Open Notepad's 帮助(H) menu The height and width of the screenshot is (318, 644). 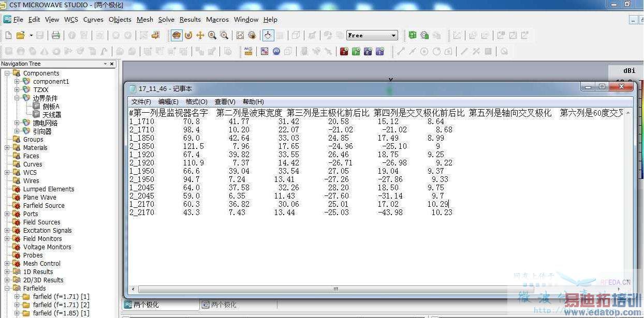point(253,102)
